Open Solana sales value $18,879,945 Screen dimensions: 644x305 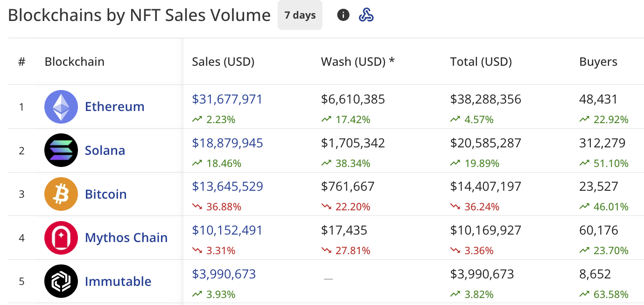tap(228, 143)
